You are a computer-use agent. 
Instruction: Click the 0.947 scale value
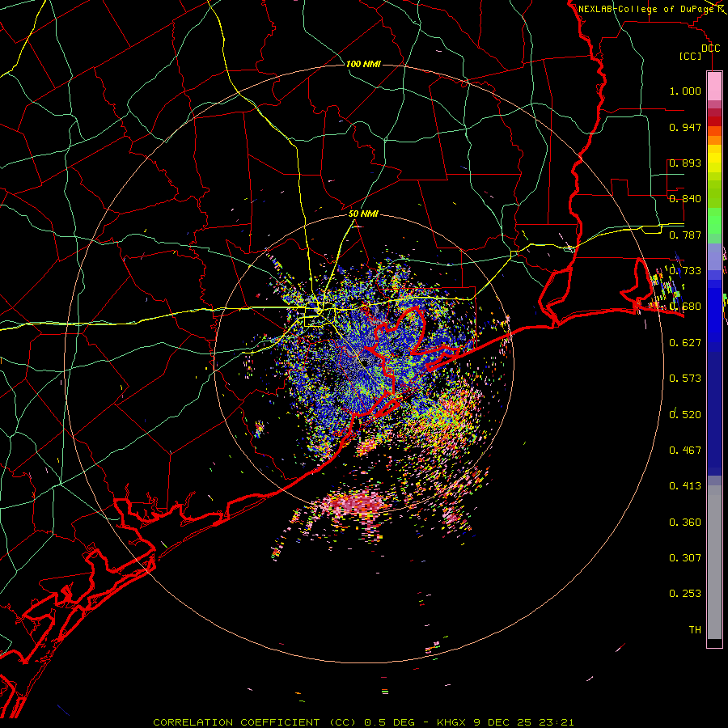[685, 127]
